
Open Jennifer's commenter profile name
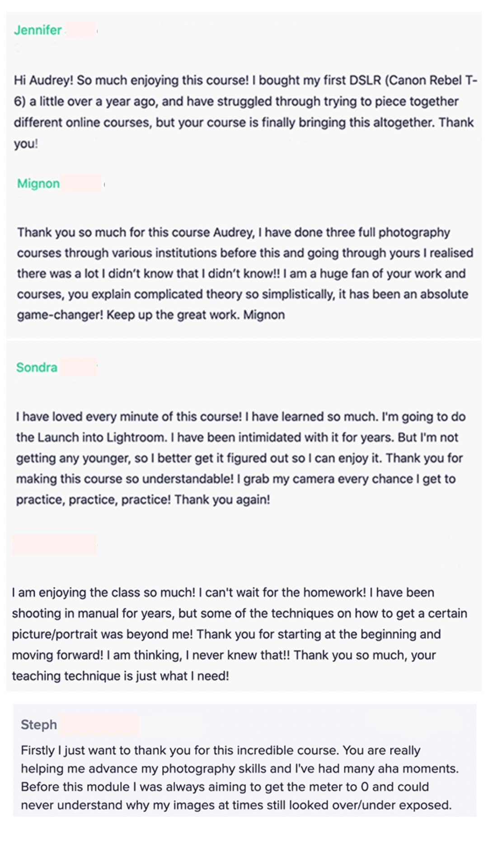(x=38, y=30)
